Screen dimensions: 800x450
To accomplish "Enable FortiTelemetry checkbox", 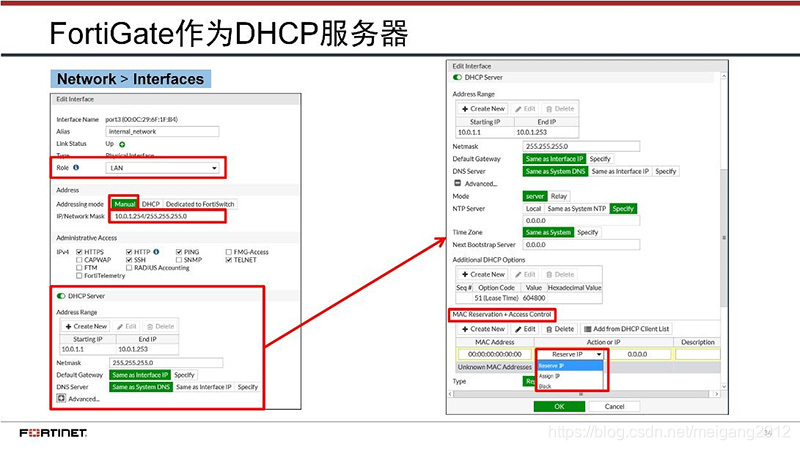I will [79, 276].
